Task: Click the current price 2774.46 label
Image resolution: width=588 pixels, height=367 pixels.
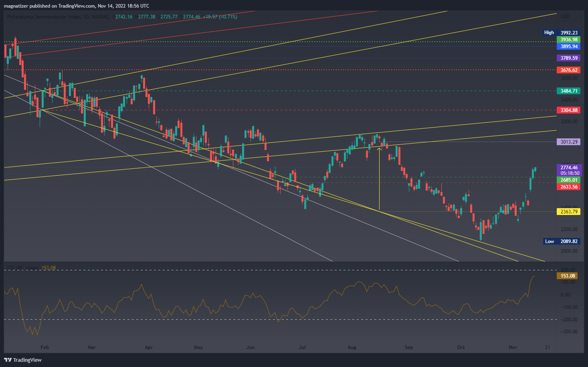Action: click(x=569, y=168)
